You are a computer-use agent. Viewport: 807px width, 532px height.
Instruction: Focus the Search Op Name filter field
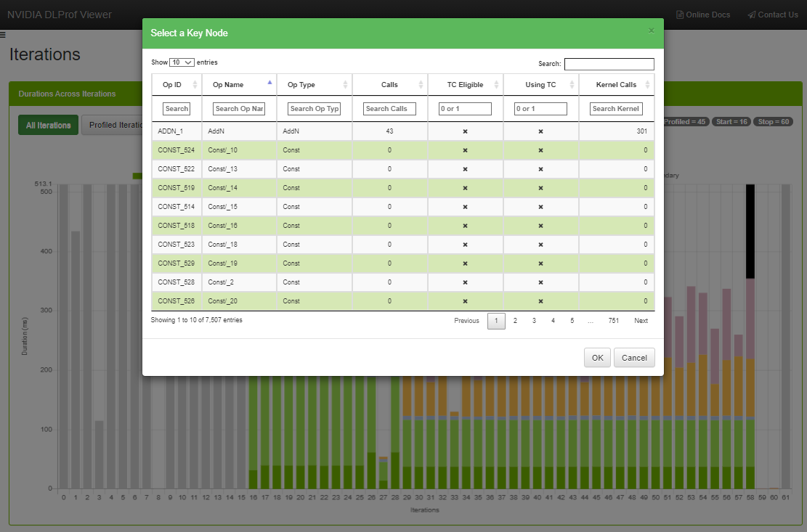[239, 109]
